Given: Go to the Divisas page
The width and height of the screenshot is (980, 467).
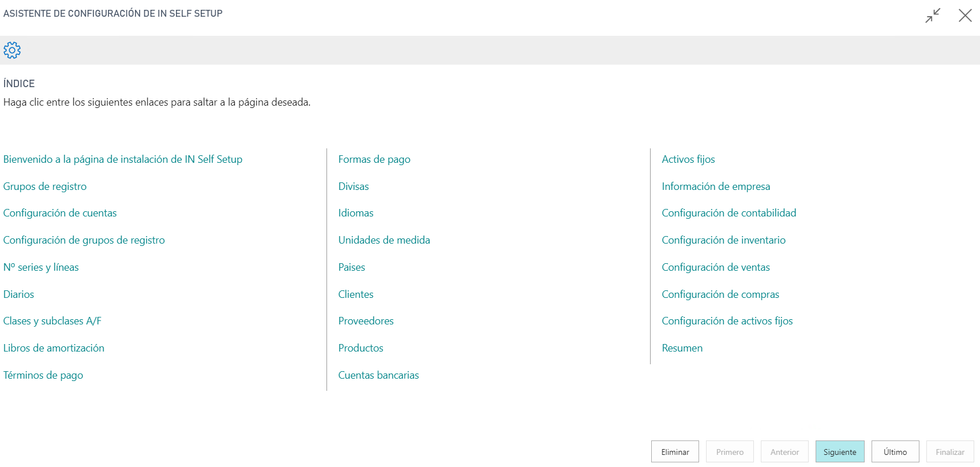Looking at the screenshot, I should (x=354, y=186).
